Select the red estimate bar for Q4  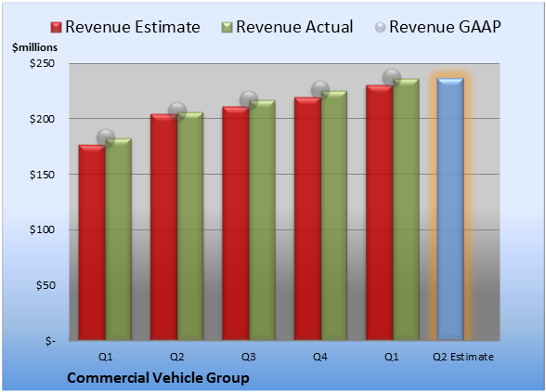pos(307,219)
